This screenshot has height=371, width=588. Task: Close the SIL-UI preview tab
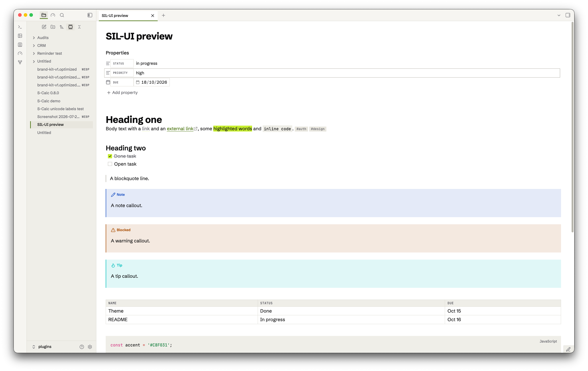pos(153,15)
